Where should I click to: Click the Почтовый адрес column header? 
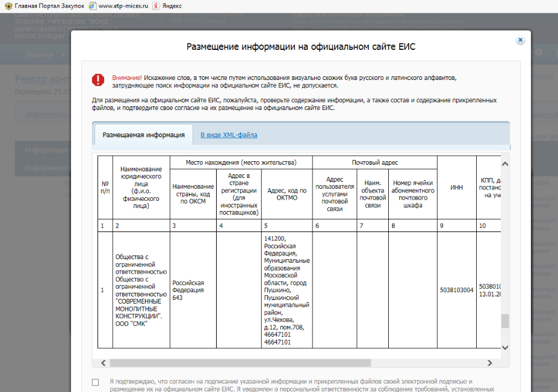(x=375, y=162)
